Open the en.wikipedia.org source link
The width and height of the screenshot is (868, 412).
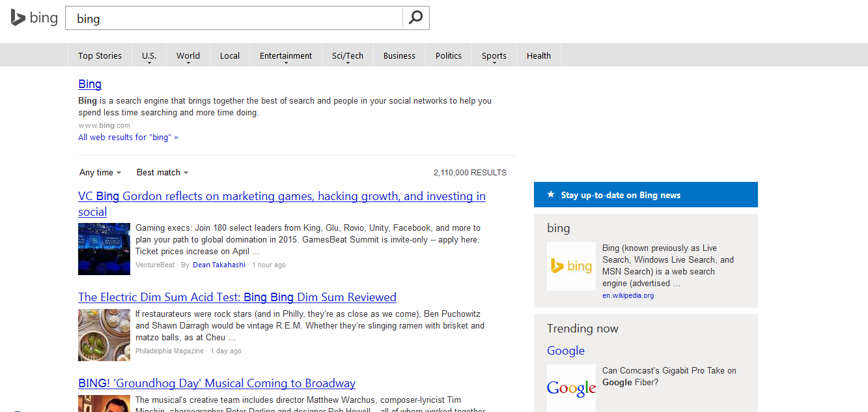point(628,295)
